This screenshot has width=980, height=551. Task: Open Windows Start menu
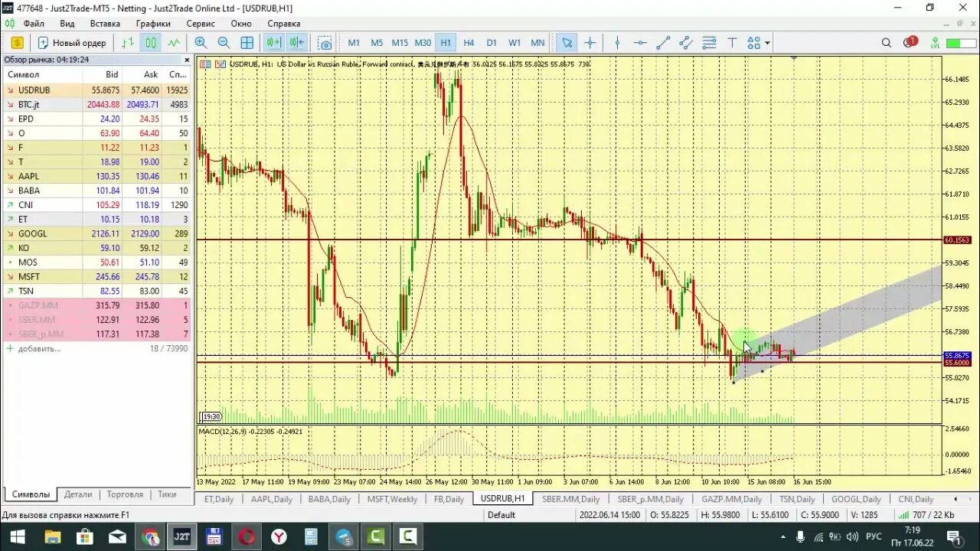pyautogui.click(x=17, y=536)
